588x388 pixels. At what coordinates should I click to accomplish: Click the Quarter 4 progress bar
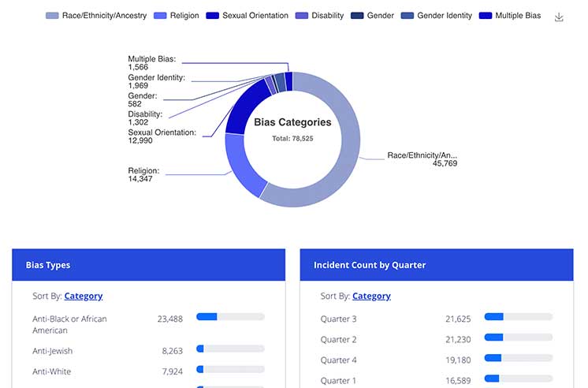point(519,358)
